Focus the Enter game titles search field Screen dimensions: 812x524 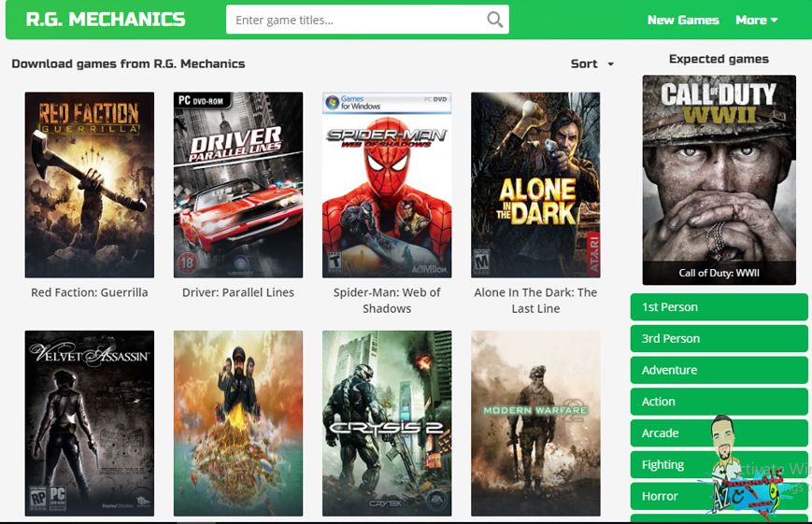tap(367, 20)
